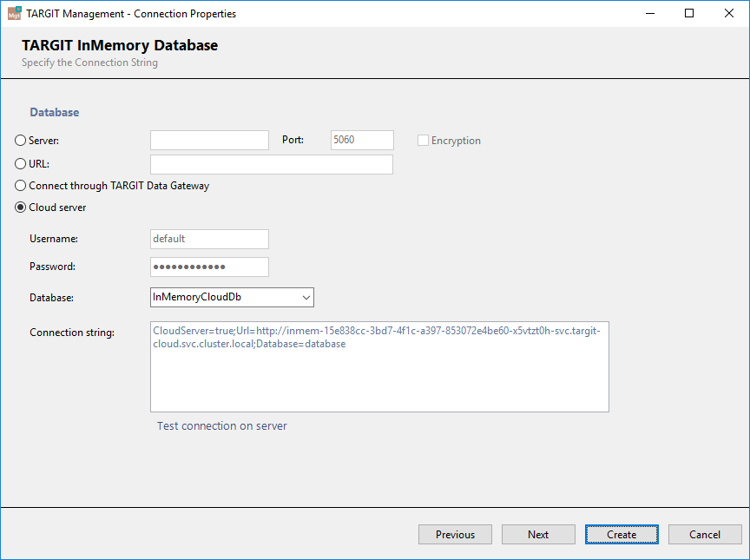This screenshot has height=560, width=750.
Task: Click the Next button
Action: coord(538,534)
